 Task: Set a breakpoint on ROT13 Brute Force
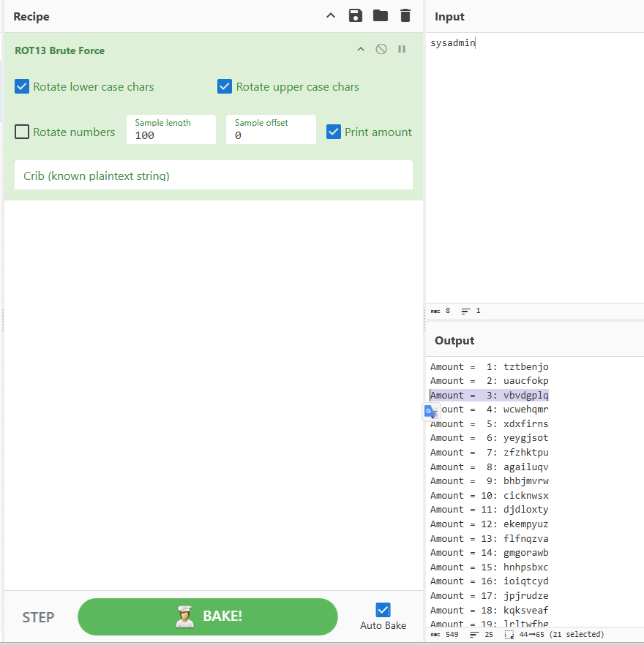[402, 50]
